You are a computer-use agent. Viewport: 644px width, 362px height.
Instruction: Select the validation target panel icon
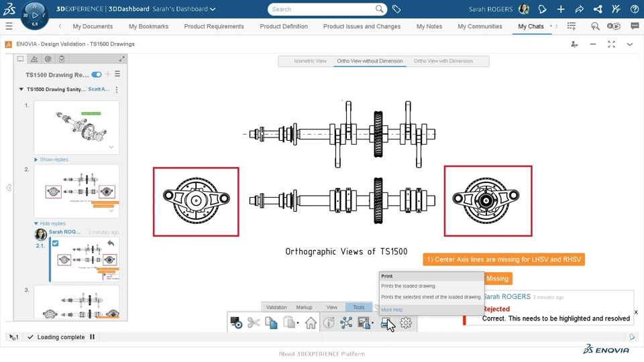click(48, 59)
